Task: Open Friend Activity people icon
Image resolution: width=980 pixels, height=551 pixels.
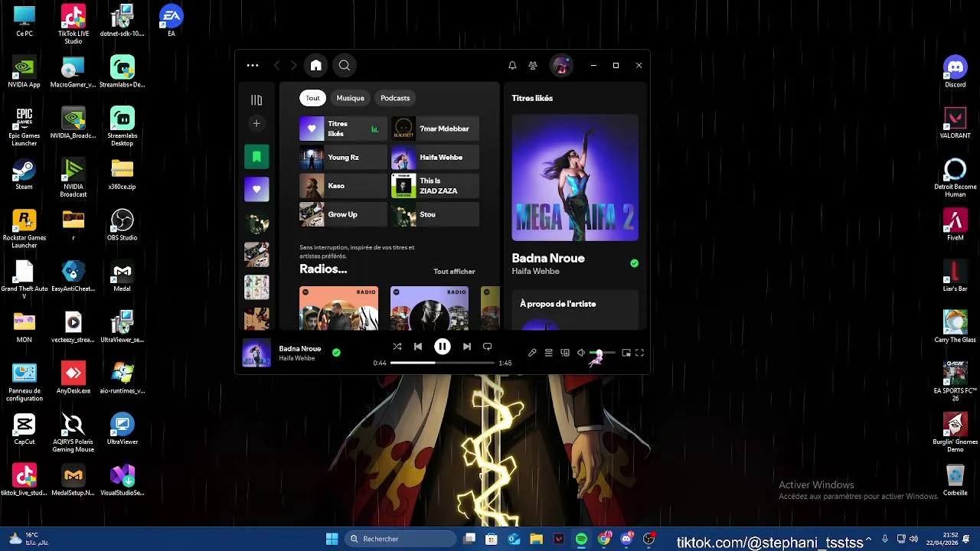Action: (533, 66)
